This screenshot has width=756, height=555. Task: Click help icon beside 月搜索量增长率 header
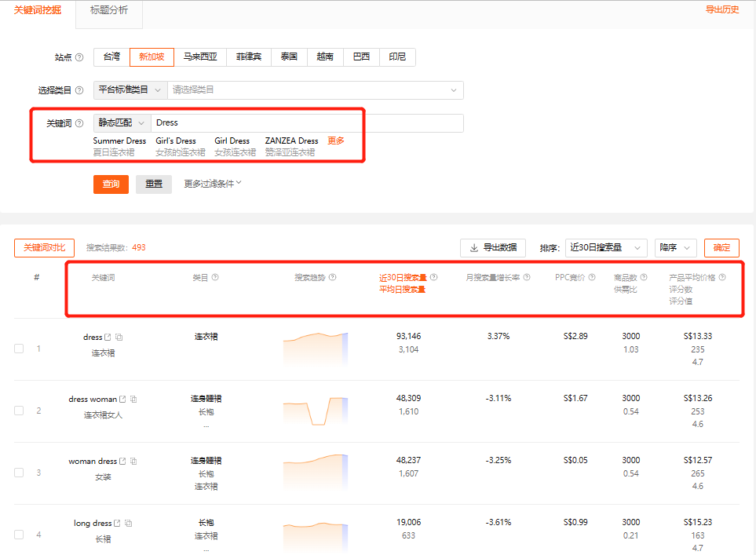[x=527, y=277]
